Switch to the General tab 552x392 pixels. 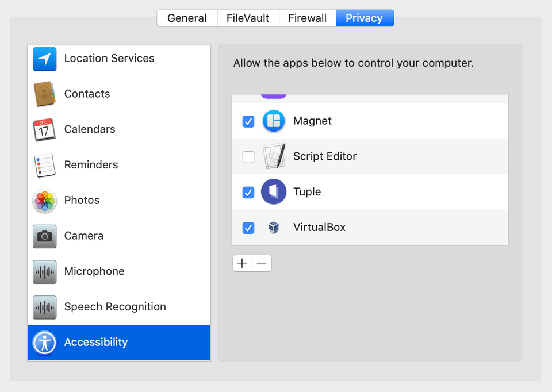click(x=186, y=18)
